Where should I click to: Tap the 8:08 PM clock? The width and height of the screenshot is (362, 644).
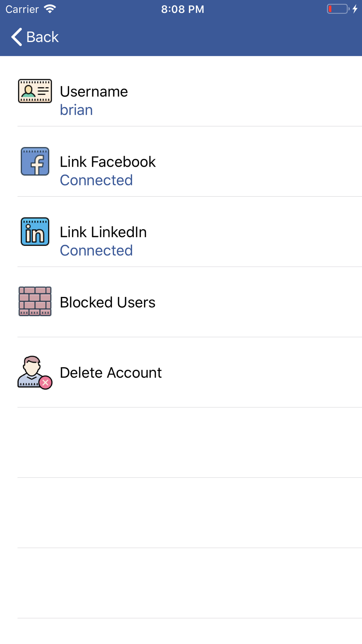click(x=182, y=9)
